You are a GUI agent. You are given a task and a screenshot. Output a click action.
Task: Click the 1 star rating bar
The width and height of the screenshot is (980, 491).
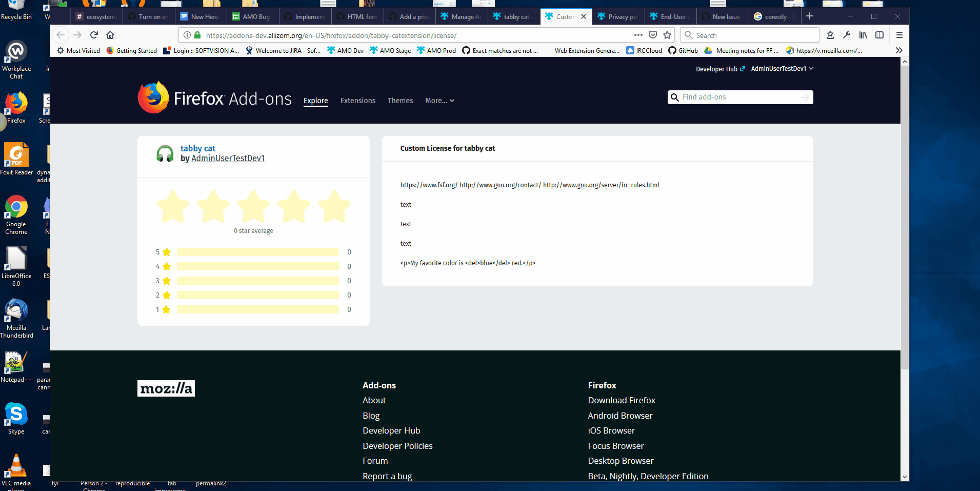(x=258, y=309)
